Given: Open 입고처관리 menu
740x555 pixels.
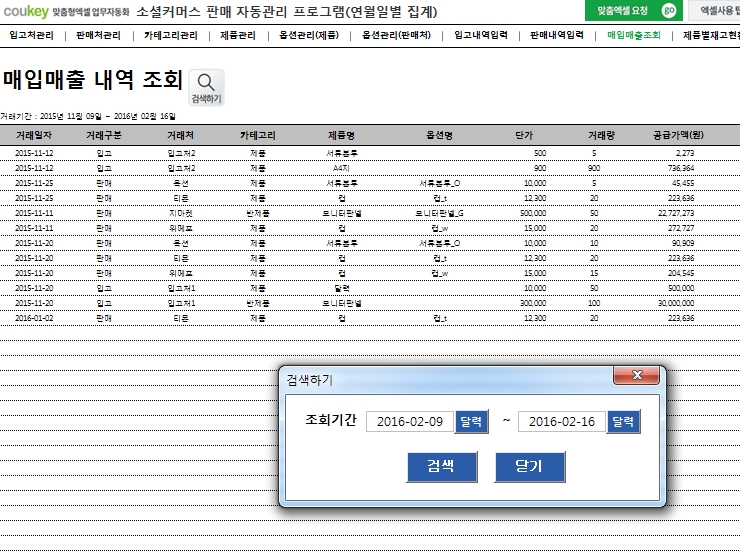Looking at the screenshot, I should pyautogui.click(x=32, y=35).
